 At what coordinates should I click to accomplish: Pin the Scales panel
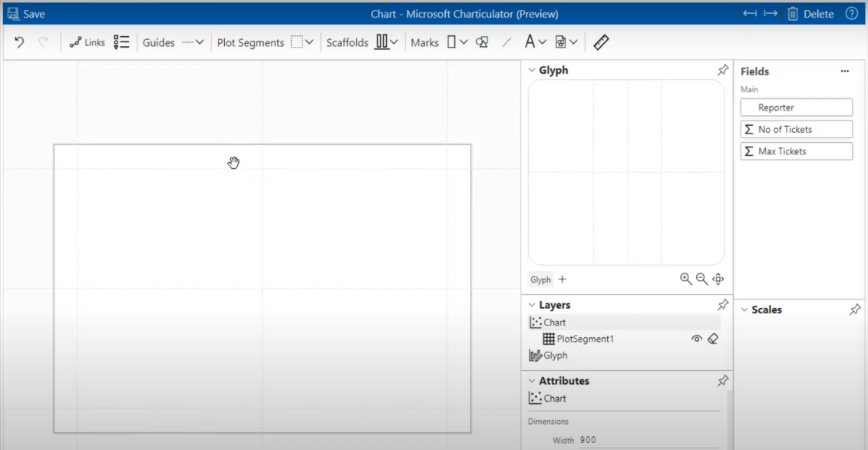click(855, 309)
